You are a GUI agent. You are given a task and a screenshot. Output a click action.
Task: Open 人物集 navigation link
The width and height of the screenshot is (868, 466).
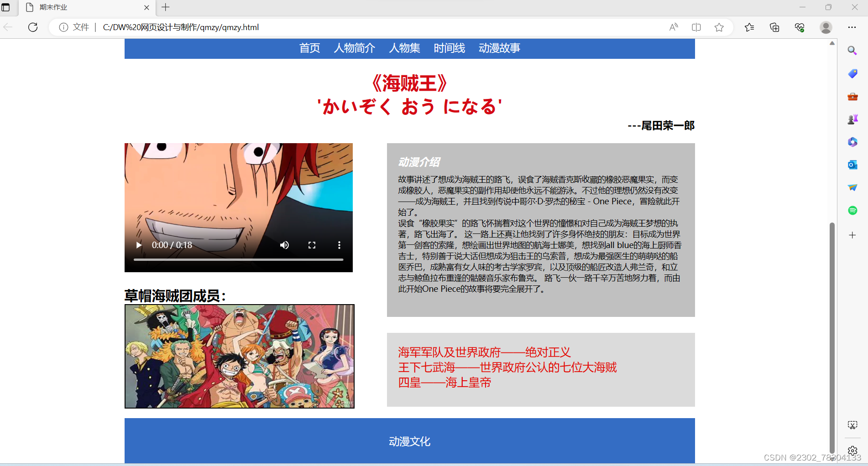(x=404, y=48)
